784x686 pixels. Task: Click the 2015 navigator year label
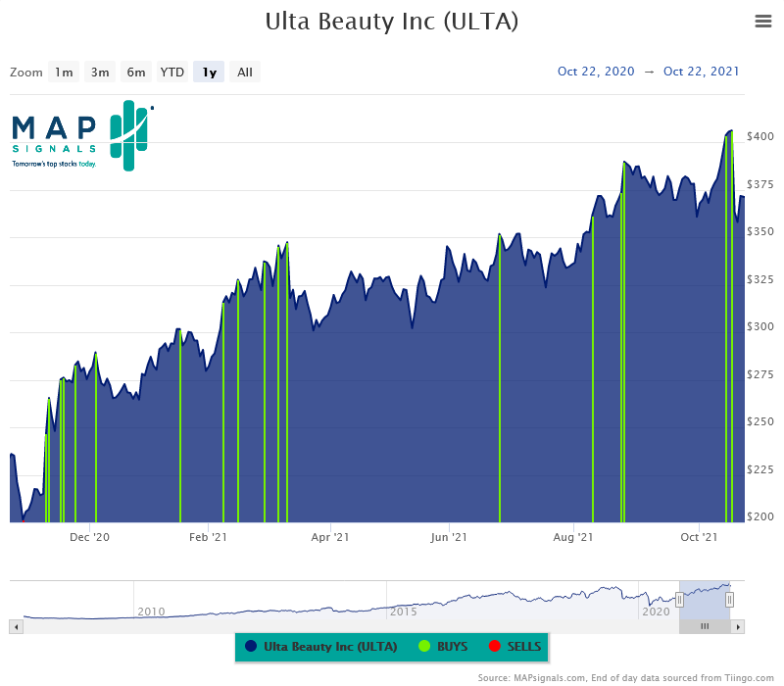(x=404, y=612)
